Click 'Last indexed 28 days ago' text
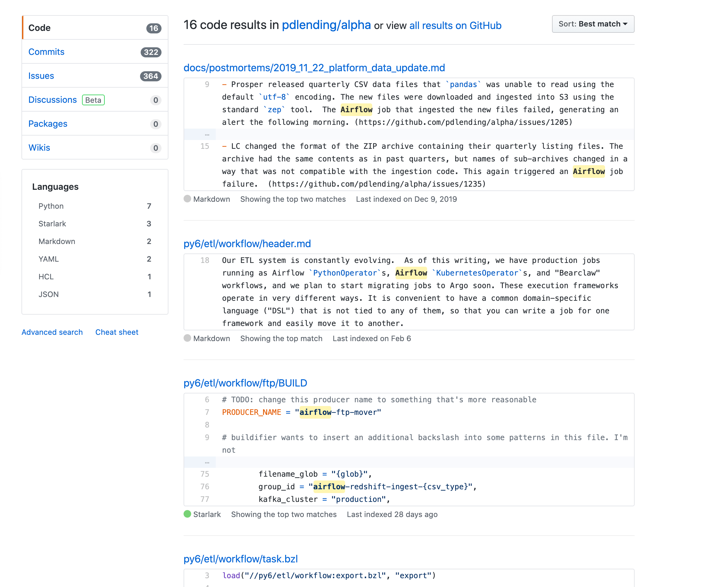This screenshot has width=728, height=587. pos(392,514)
